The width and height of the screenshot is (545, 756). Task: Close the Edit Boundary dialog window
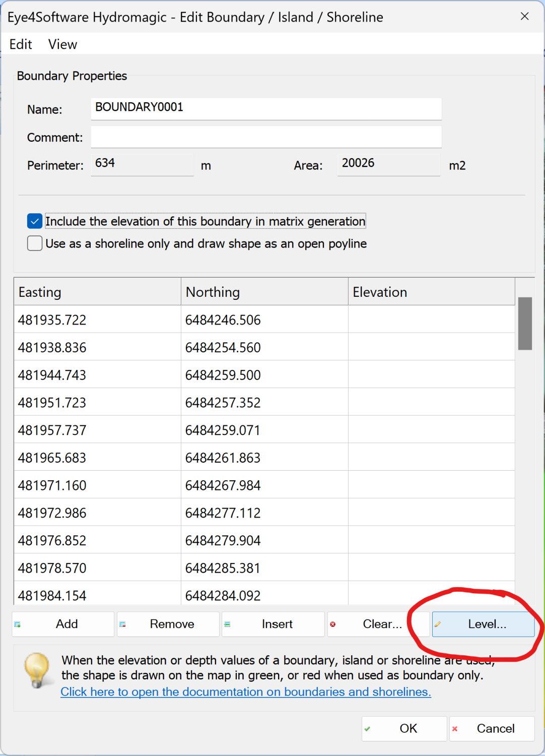tap(524, 16)
